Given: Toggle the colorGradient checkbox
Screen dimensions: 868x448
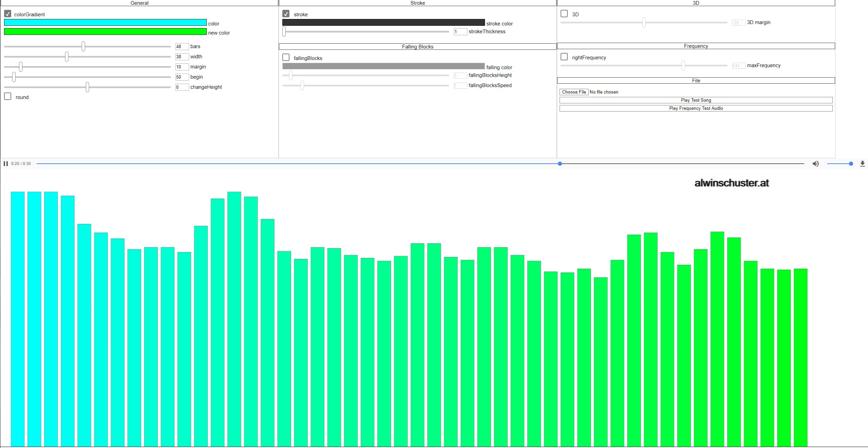Looking at the screenshot, I should 8,14.
